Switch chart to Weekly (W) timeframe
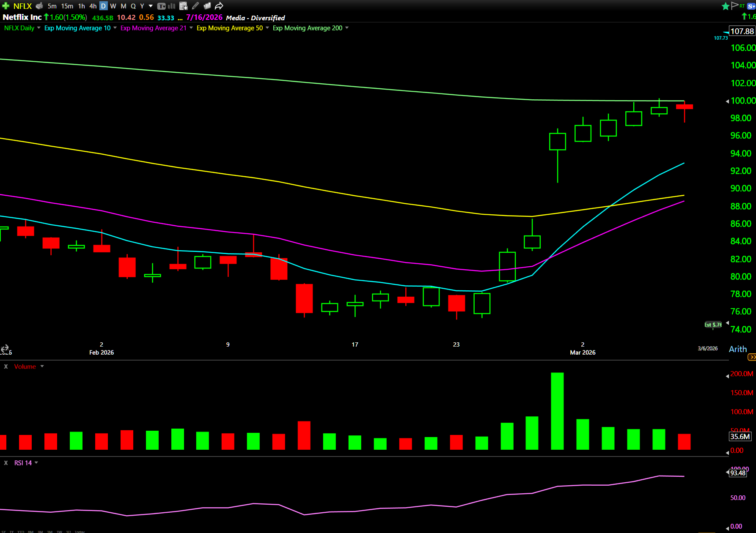This screenshot has width=756, height=533. [x=113, y=6]
